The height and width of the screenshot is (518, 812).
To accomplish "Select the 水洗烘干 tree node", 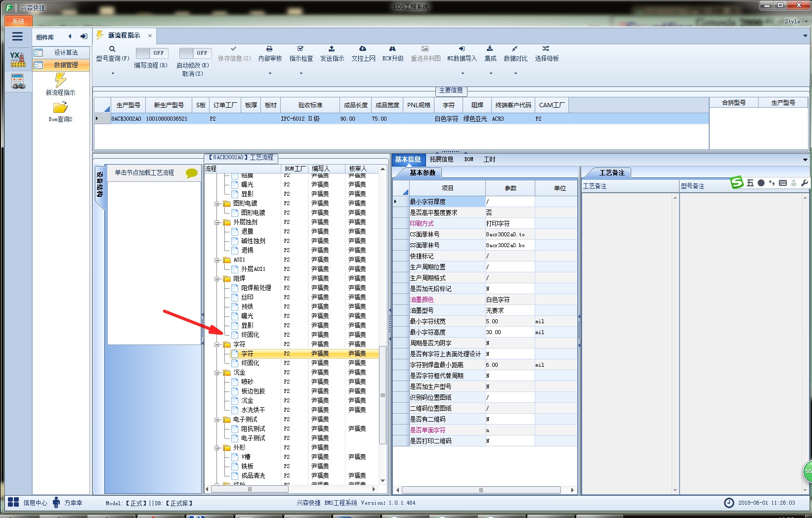I will 253,410.
